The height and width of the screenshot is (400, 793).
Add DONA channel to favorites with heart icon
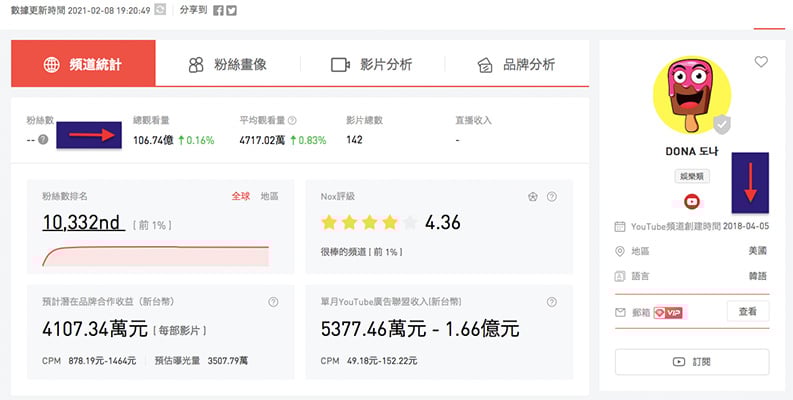coord(761,62)
